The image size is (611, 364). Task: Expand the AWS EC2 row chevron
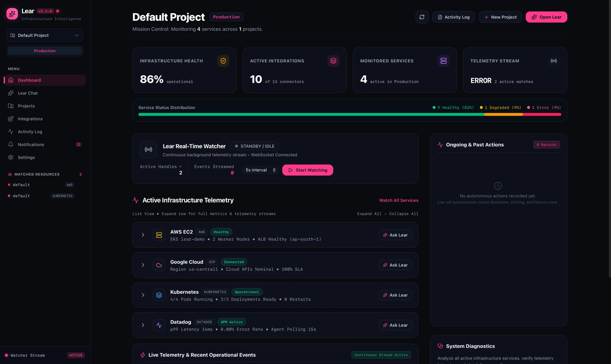click(143, 235)
